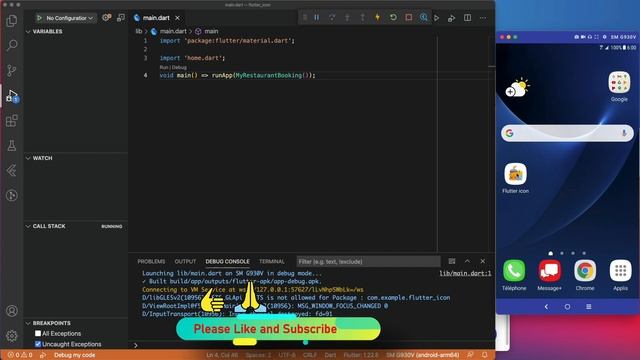Click Step Over in debug toolbar
The width and height of the screenshot is (640, 360).
tap(332, 18)
